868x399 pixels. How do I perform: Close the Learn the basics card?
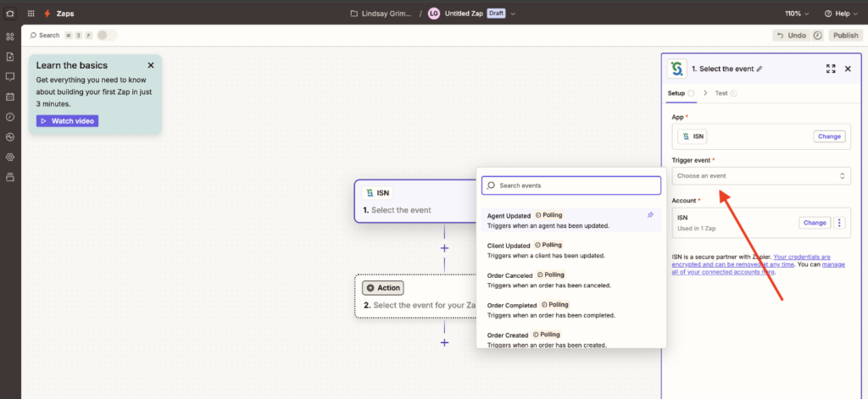point(151,65)
